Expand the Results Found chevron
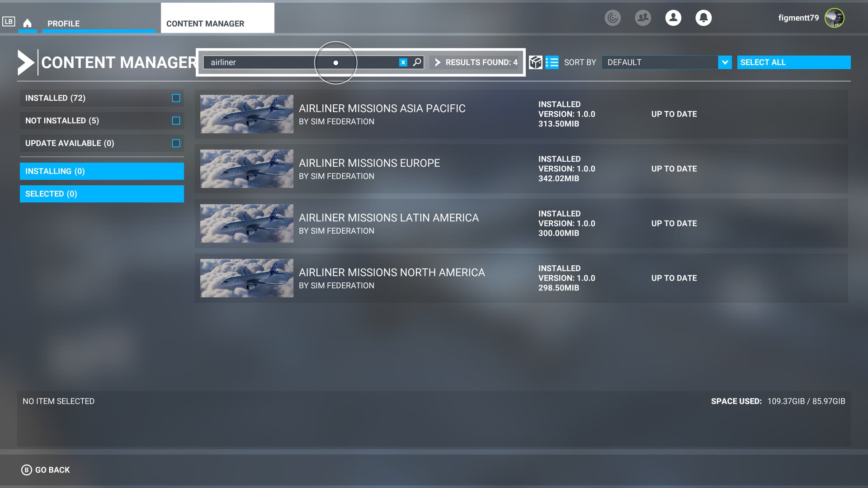The width and height of the screenshot is (868, 488). pos(438,62)
